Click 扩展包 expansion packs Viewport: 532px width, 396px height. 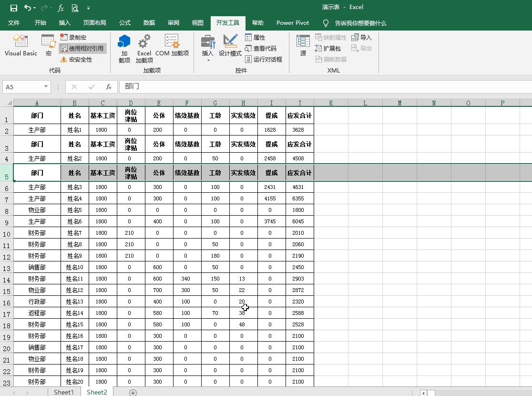(x=328, y=49)
